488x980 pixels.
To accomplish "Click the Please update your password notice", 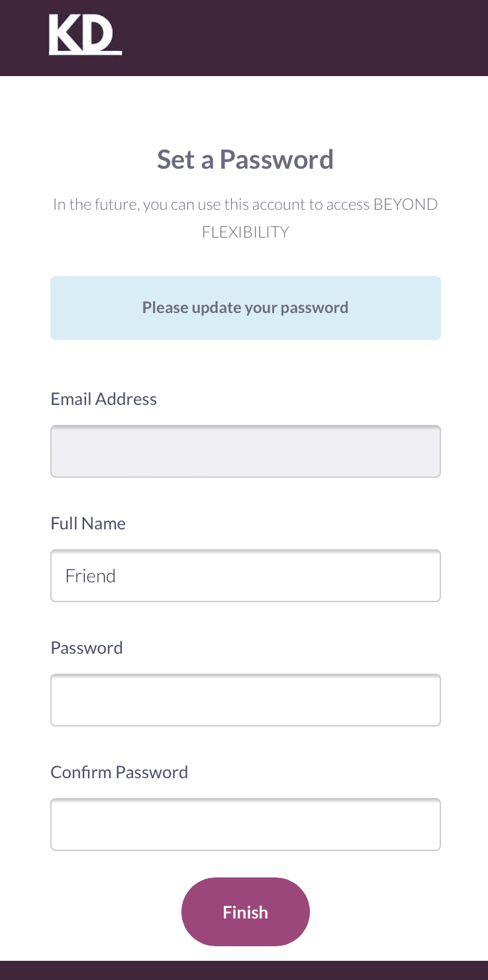I will (245, 308).
